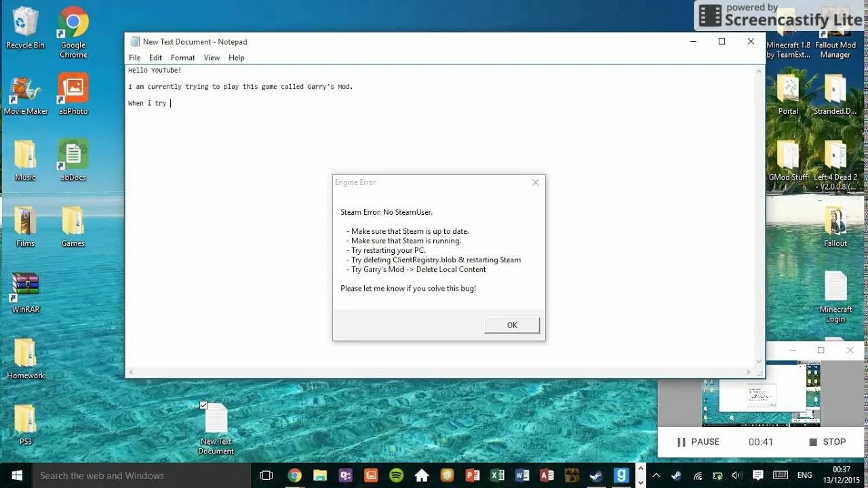Select the New Text Document desktop file
Viewport: 868px width, 488px height.
coord(216,429)
